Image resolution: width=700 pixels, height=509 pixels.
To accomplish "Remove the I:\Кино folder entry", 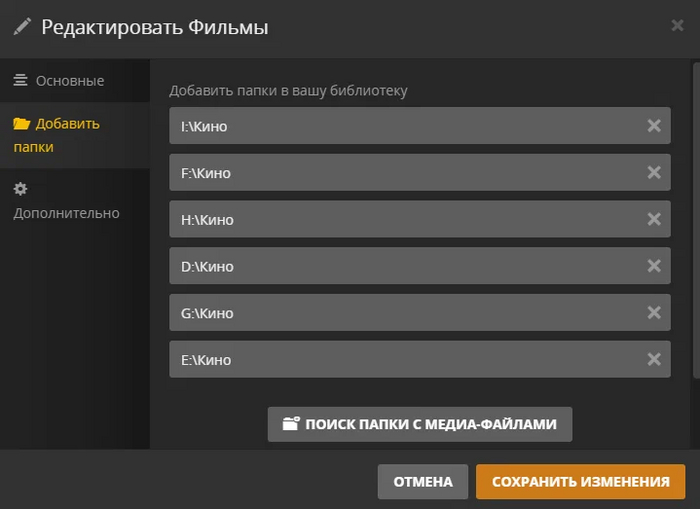I will (654, 126).
